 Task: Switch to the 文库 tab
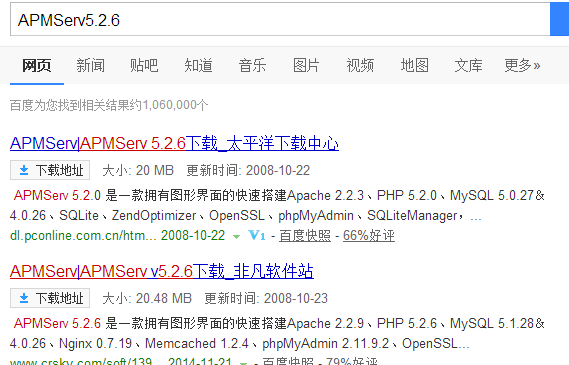[468, 66]
